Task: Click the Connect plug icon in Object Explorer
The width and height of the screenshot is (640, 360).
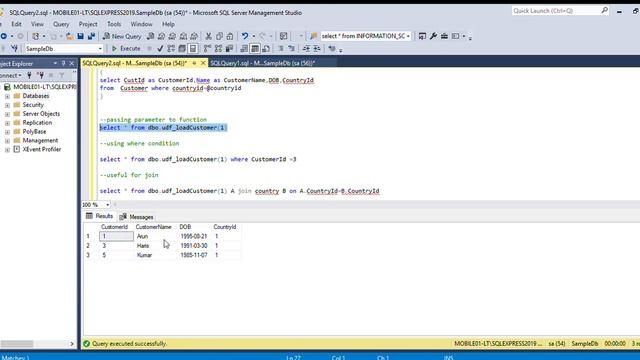Action: click(x=29, y=75)
